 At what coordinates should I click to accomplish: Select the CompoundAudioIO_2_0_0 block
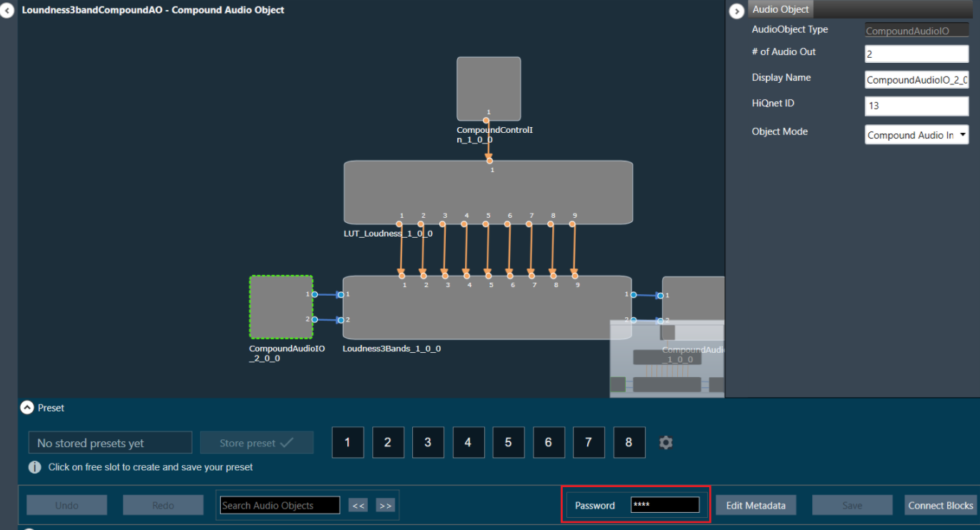[281, 306]
